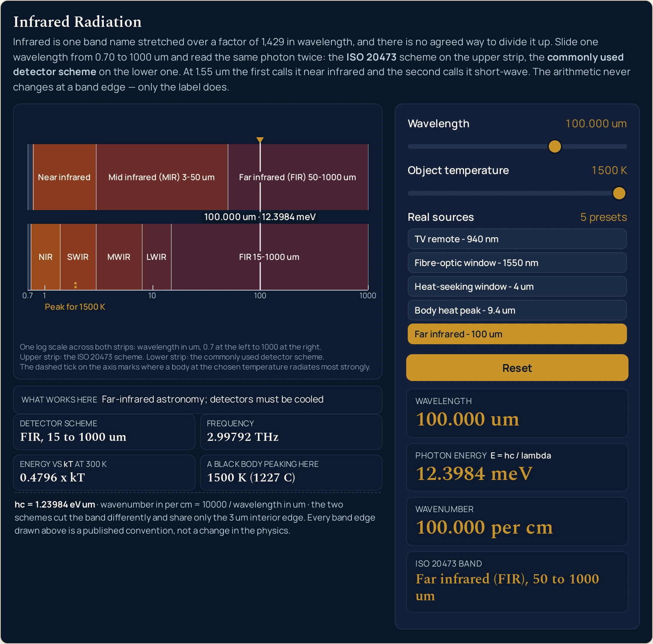653x644 pixels.
Task: Click the ISO 20473 band readout Far infrared (FIR)
Action: (507, 587)
